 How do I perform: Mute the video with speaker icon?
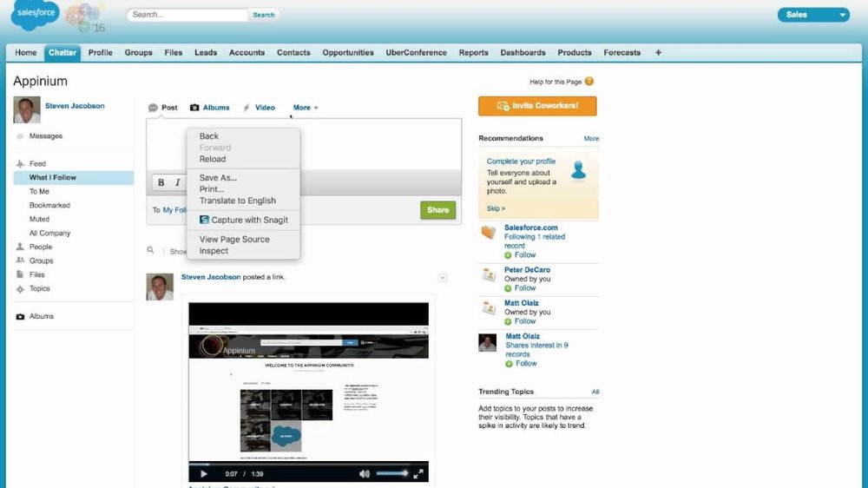[x=365, y=473]
